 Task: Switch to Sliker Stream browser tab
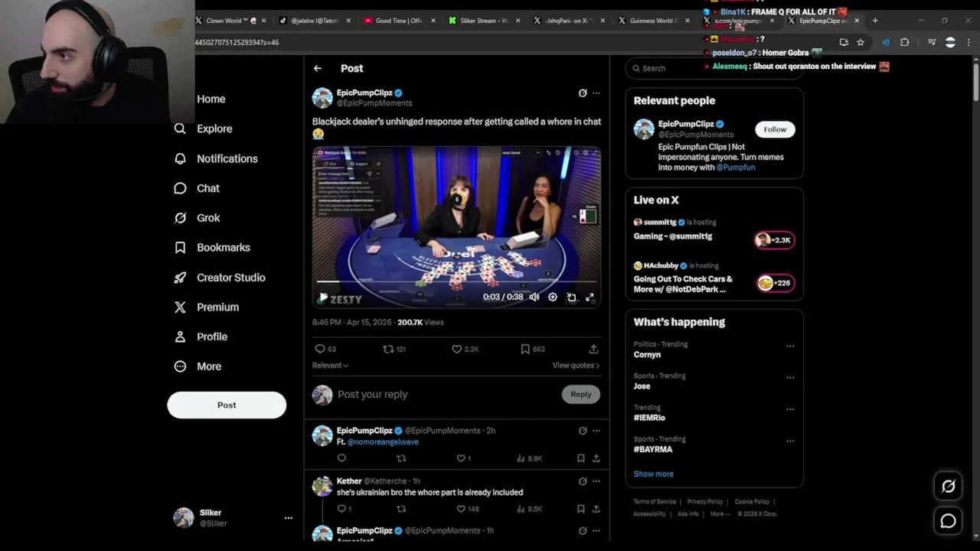479,21
